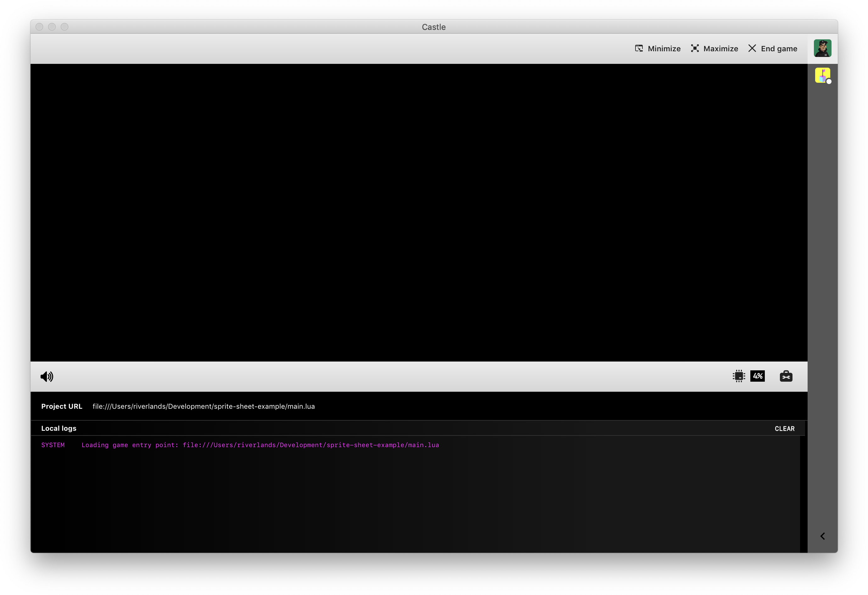Mute the game audio speaker icon

[47, 377]
